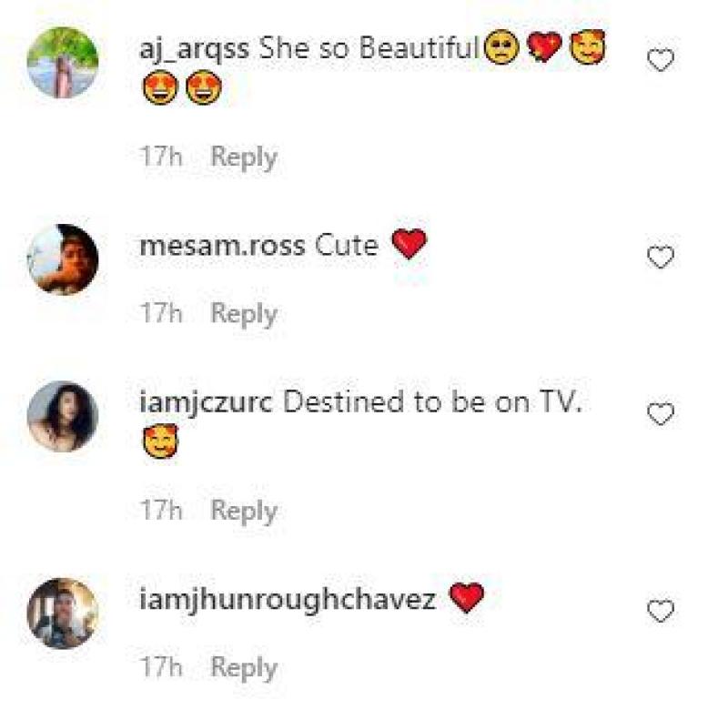728x710 pixels.
Task: Open aj_arqss profile picture
Action: pos(63,62)
